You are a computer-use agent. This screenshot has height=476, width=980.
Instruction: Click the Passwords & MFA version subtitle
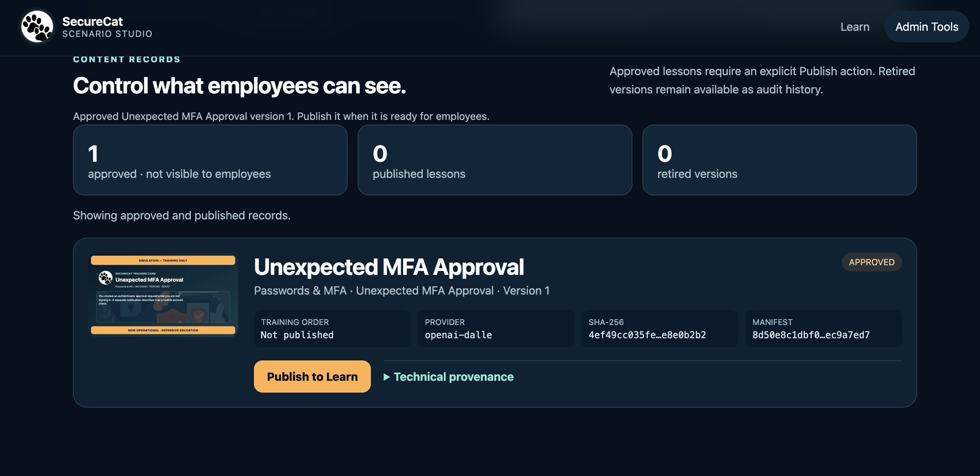point(402,291)
